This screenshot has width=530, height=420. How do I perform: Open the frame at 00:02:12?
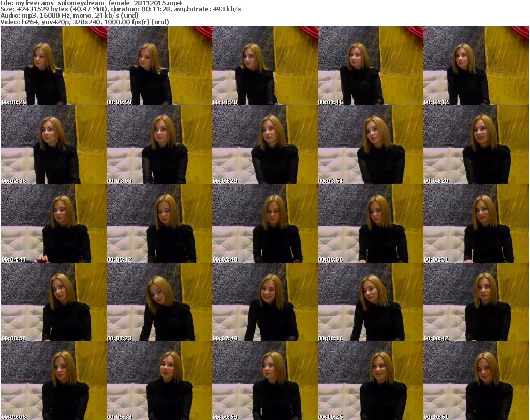pyautogui.click(x=476, y=66)
